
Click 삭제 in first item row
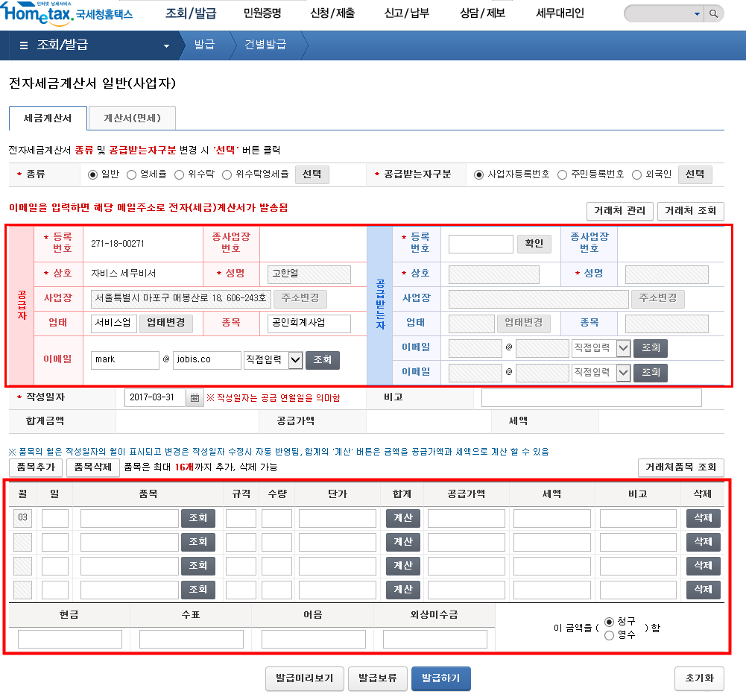tap(704, 518)
